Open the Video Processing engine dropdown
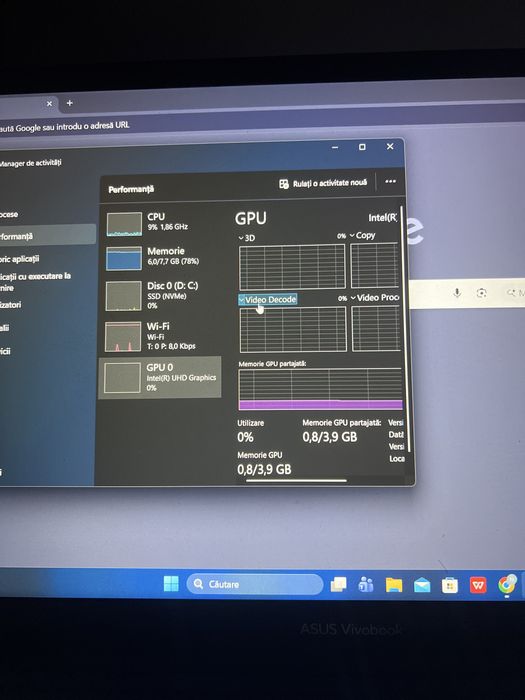This screenshot has height=700, width=525. [374, 297]
